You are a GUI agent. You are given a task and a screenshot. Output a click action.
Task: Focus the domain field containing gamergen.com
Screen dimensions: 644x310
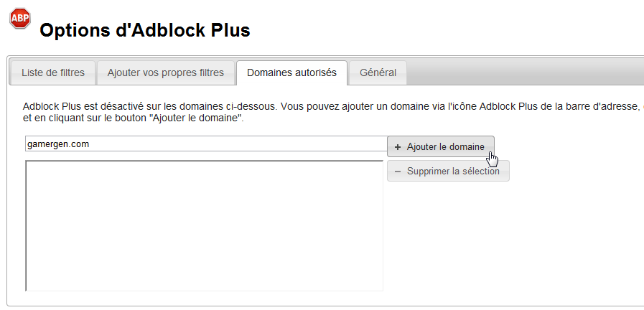pyautogui.click(x=205, y=144)
